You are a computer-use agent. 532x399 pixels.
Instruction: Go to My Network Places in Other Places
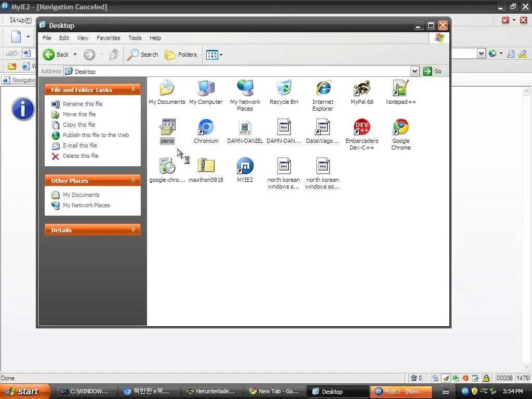pyautogui.click(x=86, y=205)
